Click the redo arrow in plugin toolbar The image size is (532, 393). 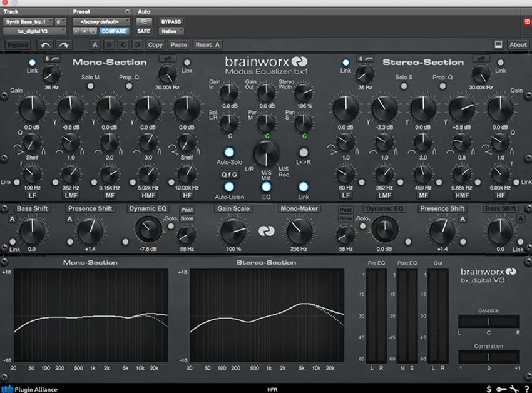coord(63,44)
